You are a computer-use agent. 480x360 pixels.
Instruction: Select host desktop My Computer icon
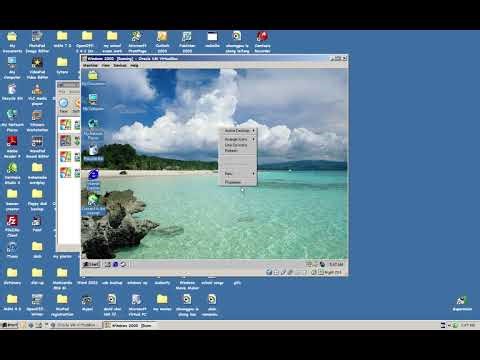coord(12,68)
